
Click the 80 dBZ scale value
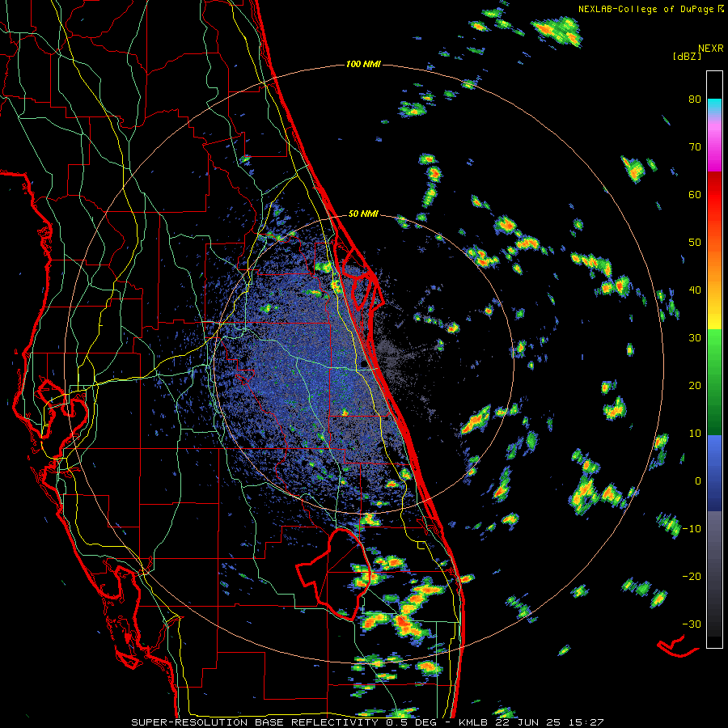(x=695, y=99)
